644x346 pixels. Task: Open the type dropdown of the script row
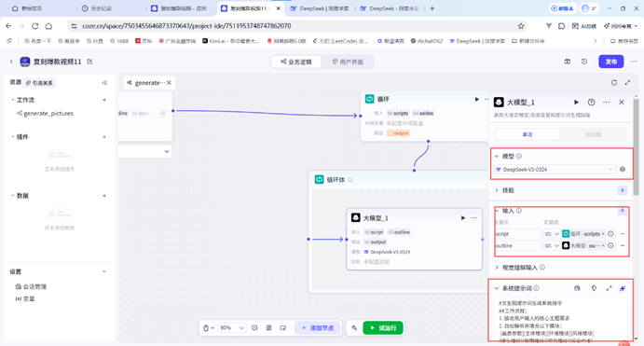pyautogui.click(x=552, y=234)
